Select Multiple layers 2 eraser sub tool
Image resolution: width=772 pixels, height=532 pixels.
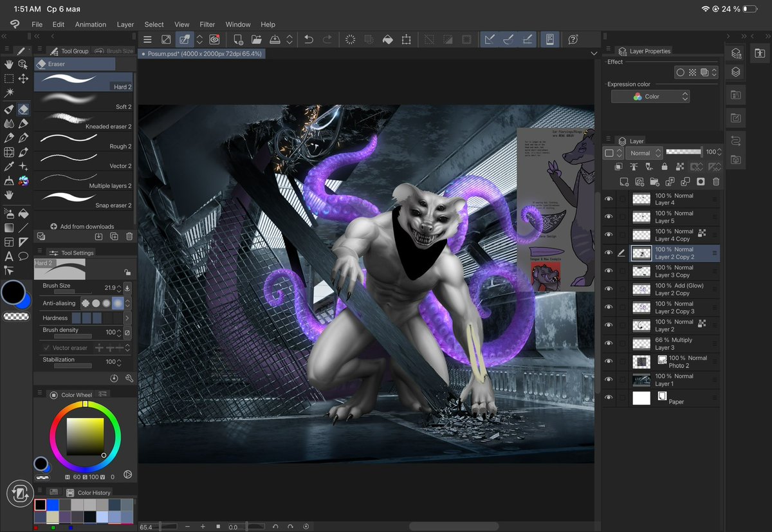click(84, 180)
